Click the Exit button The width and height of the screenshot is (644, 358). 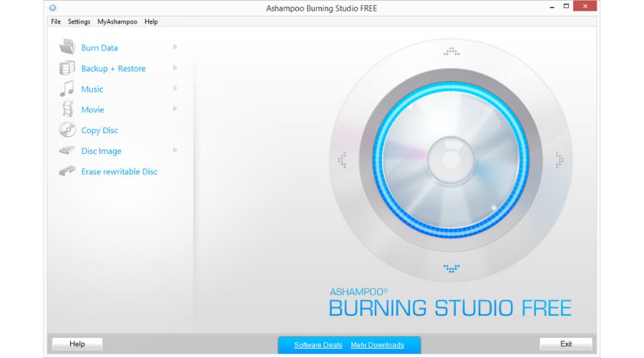[565, 344]
